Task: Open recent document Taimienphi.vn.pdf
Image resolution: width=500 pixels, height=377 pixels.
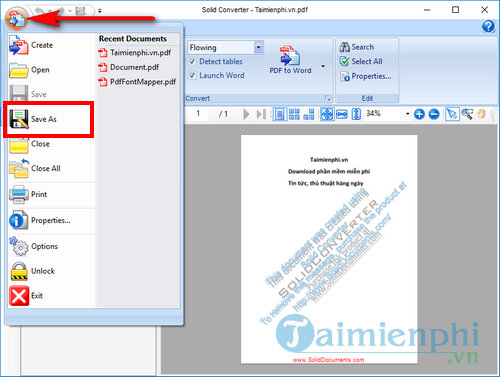Action: tap(135, 53)
